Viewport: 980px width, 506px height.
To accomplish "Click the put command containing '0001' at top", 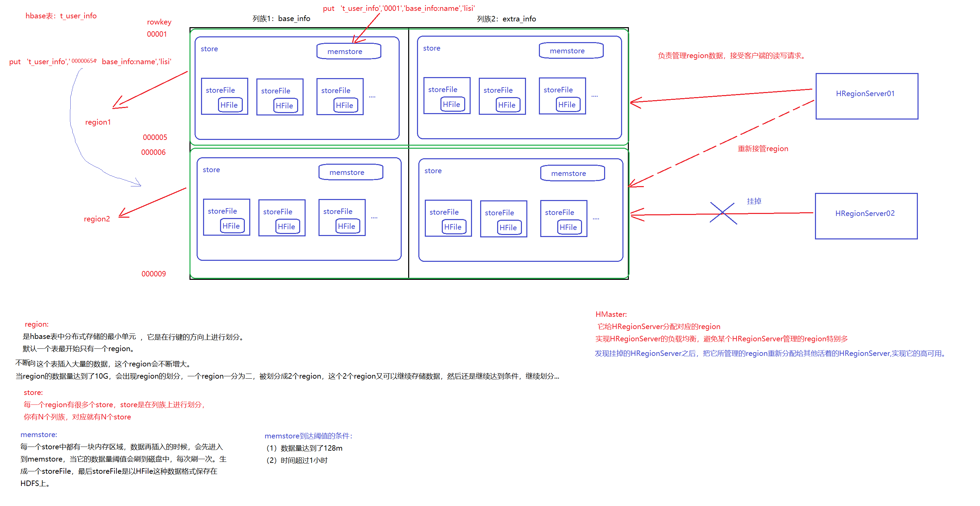I will click(x=399, y=8).
